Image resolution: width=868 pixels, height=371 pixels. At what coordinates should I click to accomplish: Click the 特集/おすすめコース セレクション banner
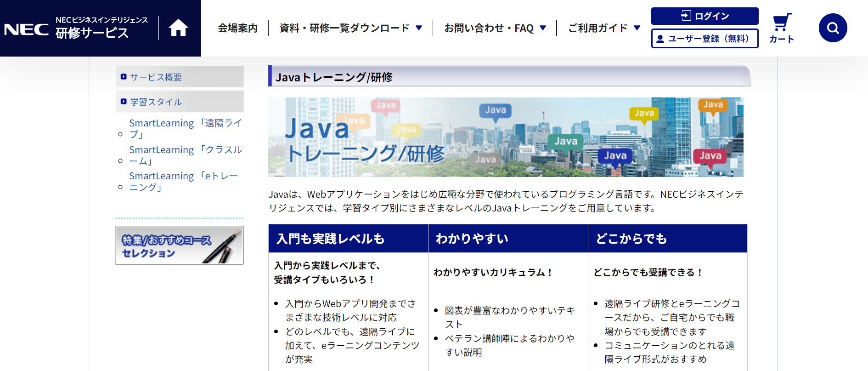(x=179, y=245)
